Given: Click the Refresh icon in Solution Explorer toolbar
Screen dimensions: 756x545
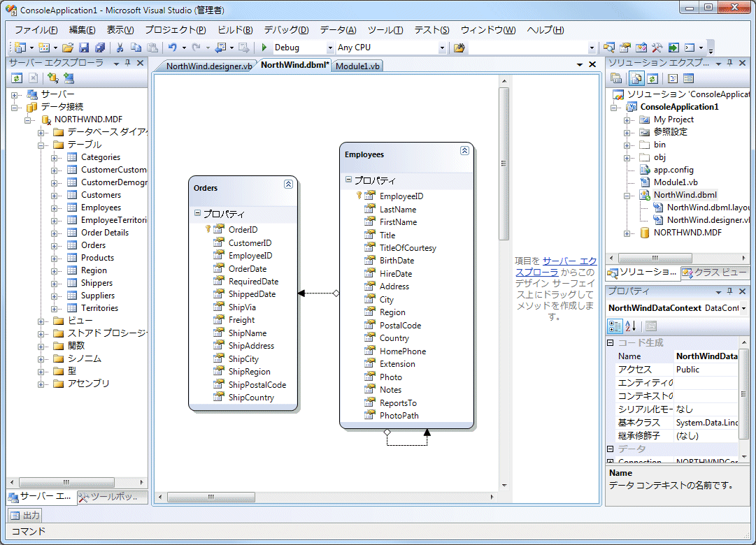Looking at the screenshot, I should pyautogui.click(x=652, y=78).
